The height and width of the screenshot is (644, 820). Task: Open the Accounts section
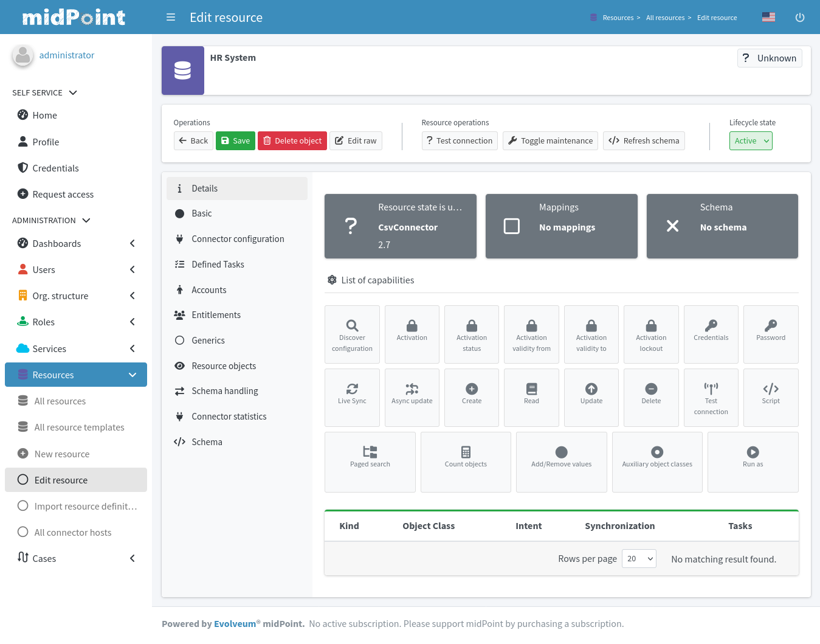pyautogui.click(x=209, y=289)
